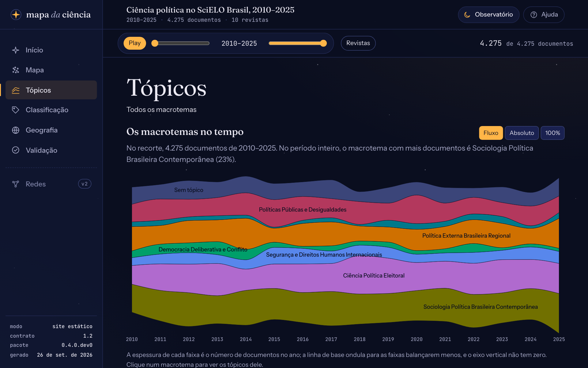588x368 pixels.
Task: Click the scatter-dots icon next to Mapa
Action: tap(16, 70)
